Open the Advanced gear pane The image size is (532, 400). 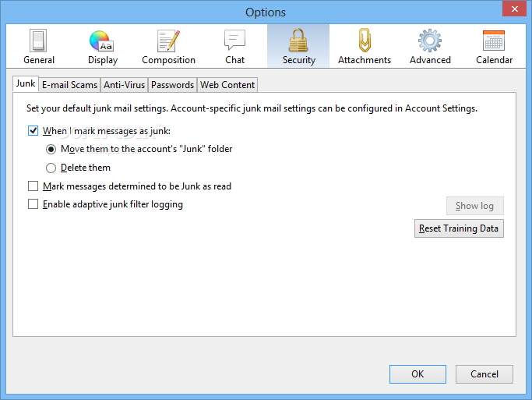coord(430,47)
